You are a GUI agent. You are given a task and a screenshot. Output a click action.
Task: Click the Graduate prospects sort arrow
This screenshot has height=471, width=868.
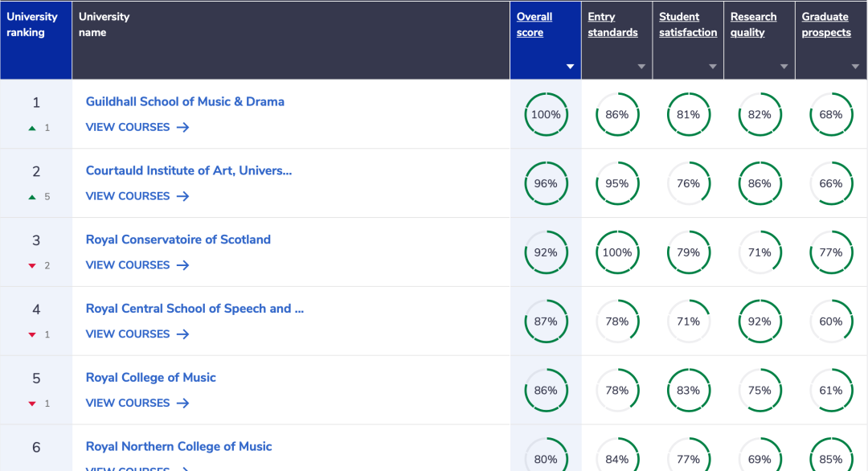855,67
